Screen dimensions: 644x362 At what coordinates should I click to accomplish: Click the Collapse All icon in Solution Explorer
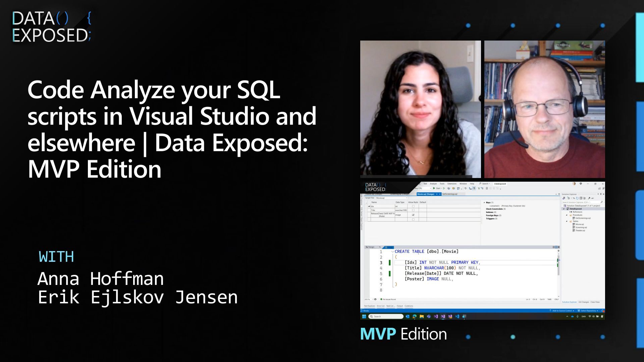pyautogui.click(x=581, y=198)
